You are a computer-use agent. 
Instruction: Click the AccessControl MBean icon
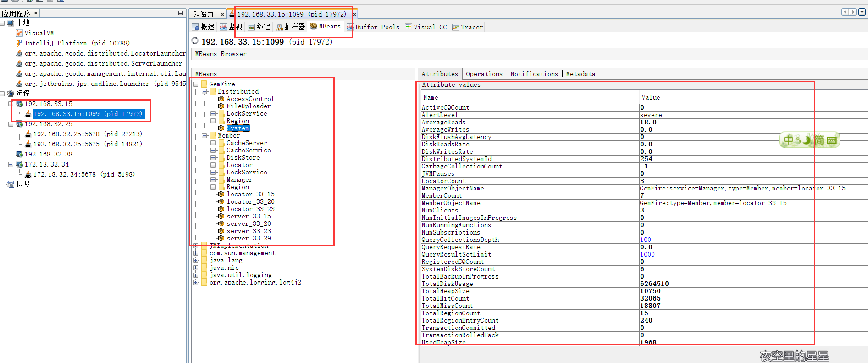click(221, 99)
